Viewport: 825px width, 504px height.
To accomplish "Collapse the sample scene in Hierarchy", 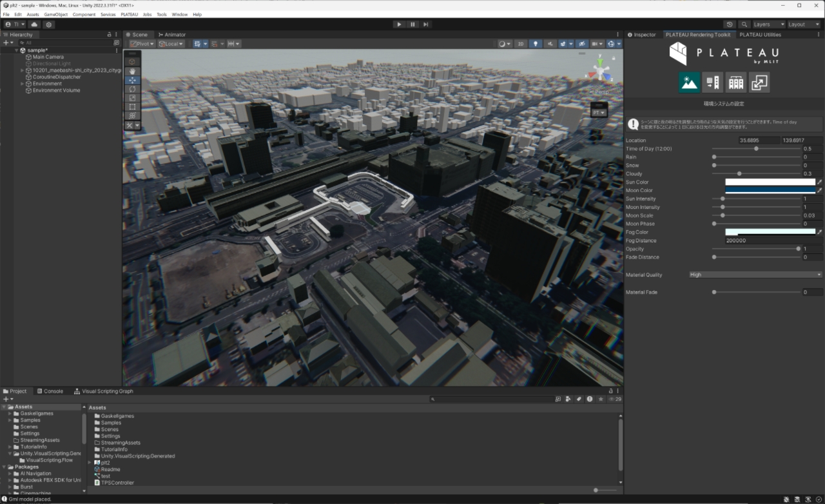I will click(x=16, y=50).
